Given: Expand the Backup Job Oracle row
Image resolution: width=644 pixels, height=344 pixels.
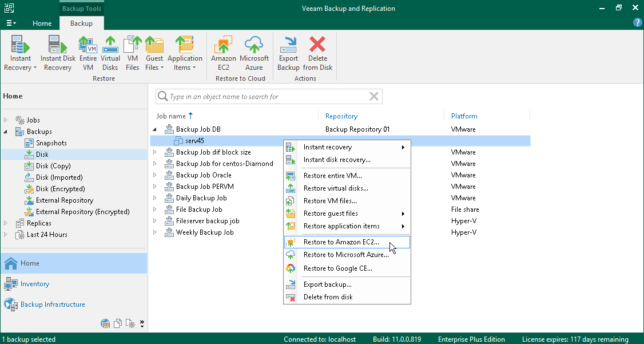Looking at the screenshot, I should pyautogui.click(x=155, y=175).
